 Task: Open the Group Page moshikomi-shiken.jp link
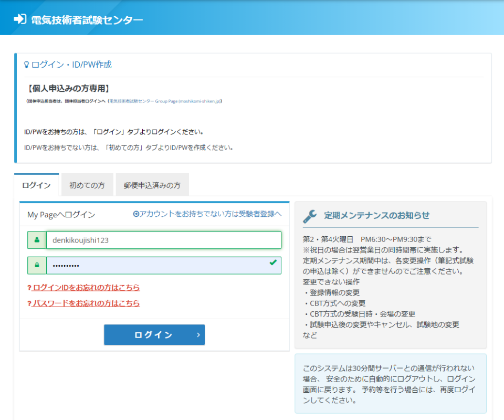pyautogui.click(x=165, y=101)
